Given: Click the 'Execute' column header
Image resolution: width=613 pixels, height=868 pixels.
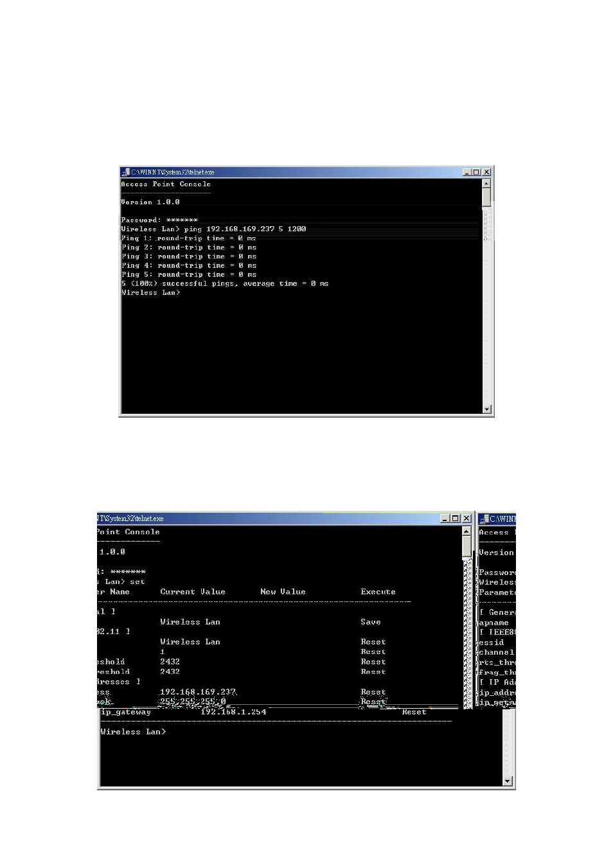Looking at the screenshot, I should (x=378, y=592).
